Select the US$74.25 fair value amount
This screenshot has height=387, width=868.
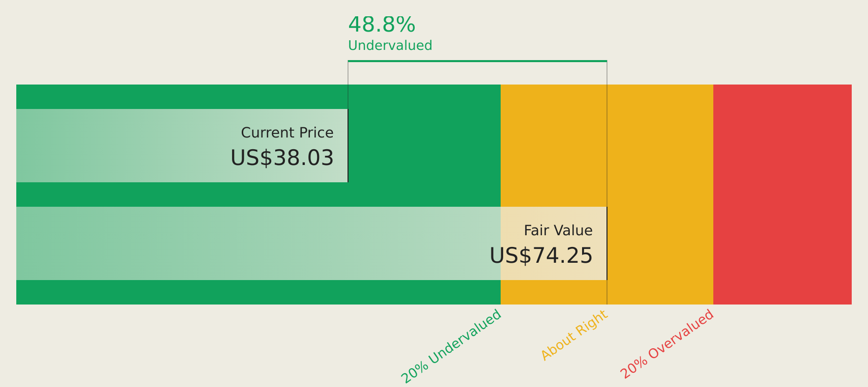point(541,256)
